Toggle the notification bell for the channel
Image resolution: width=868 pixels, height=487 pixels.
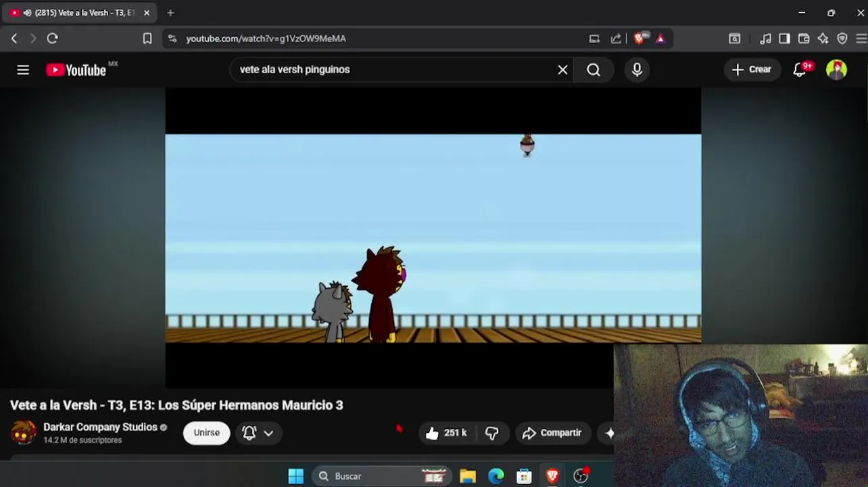click(249, 433)
